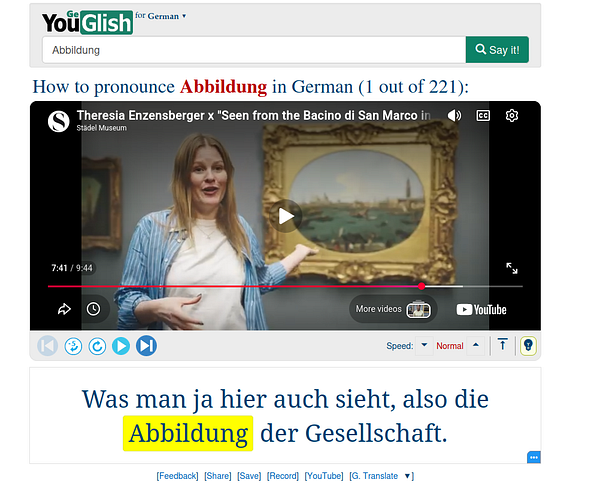
Task: Click the Say it! search button
Action: click(497, 50)
